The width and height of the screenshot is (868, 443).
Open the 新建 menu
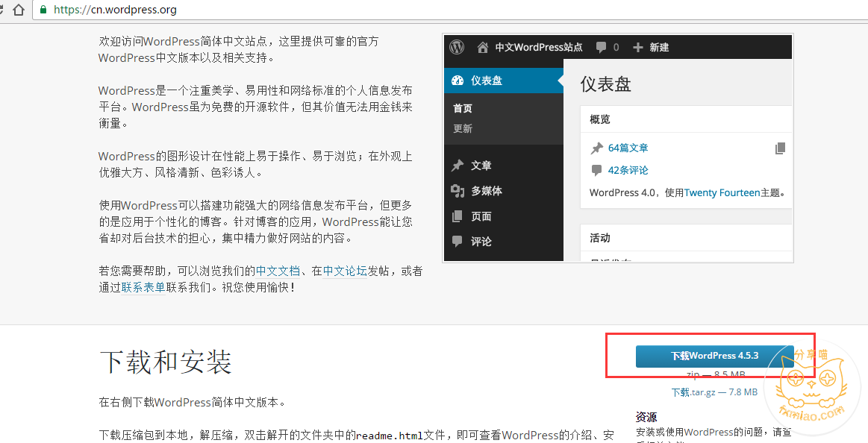(x=659, y=48)
